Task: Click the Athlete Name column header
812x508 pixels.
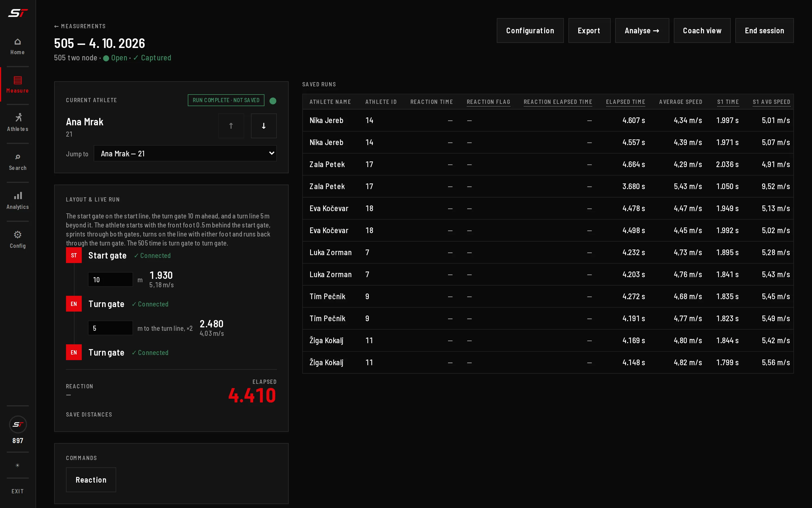Action: click(330, 102)
